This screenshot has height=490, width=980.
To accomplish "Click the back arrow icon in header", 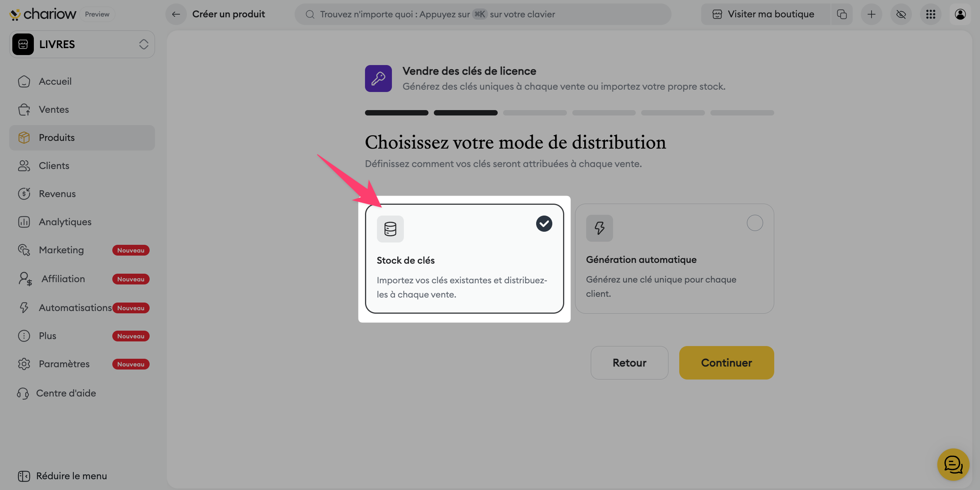I will tap(176, 14).
